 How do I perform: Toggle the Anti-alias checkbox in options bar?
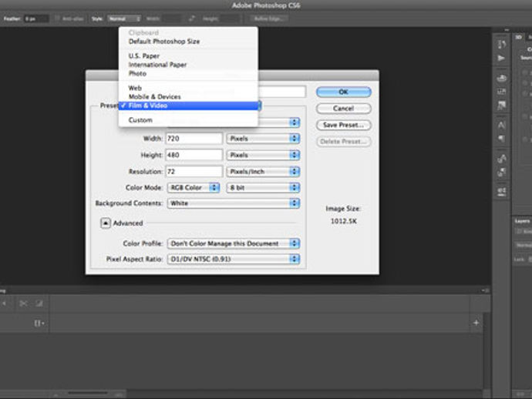(x=57, y=18)
